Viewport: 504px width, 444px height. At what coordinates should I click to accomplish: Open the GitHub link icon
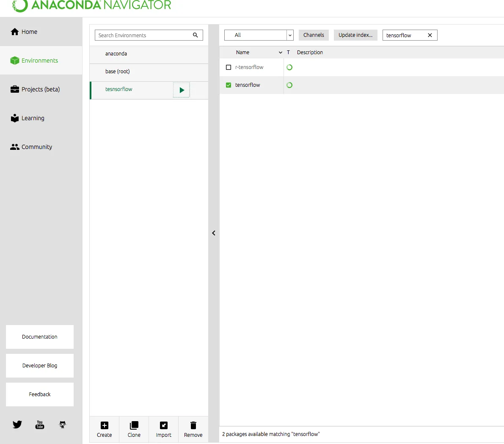point(63,425)
